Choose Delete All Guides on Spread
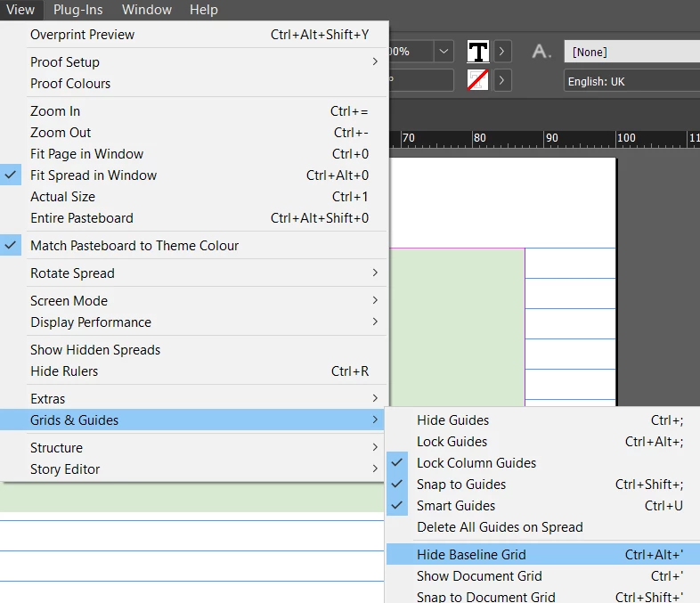The height and width of the screenshot is (603, 700). [x=543, y=526]
